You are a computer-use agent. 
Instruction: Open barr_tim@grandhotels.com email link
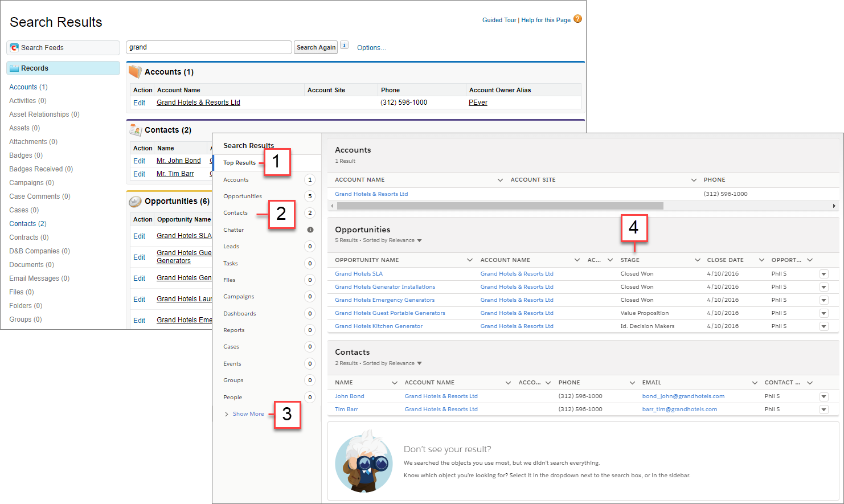(x=679, y=409)
